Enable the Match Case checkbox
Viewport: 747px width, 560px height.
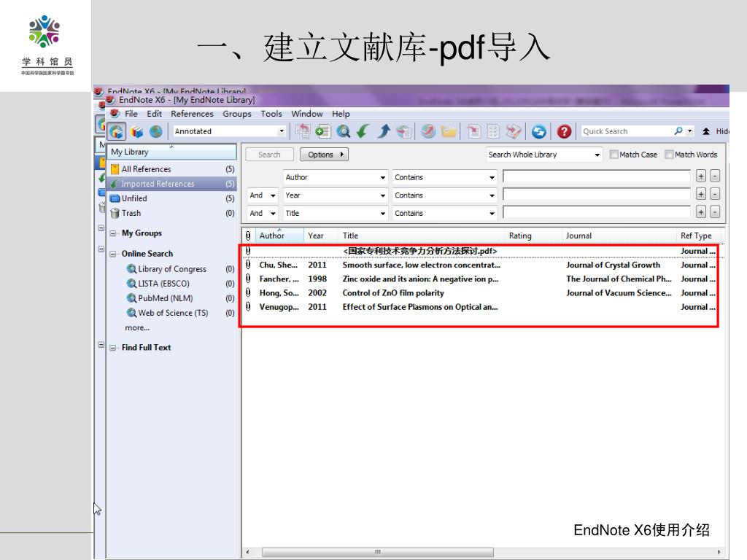(x=614, y=155)
